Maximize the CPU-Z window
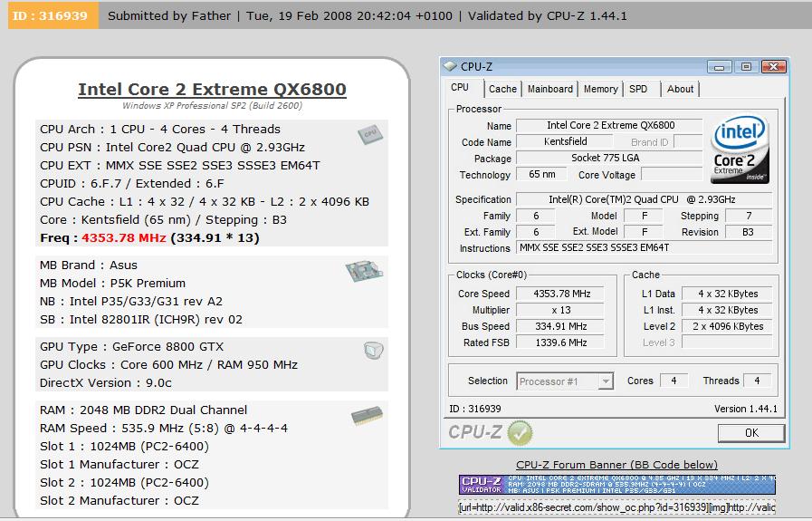Image resolution: width=812 pixels, height=521 pixels. (x=746, y=67)
